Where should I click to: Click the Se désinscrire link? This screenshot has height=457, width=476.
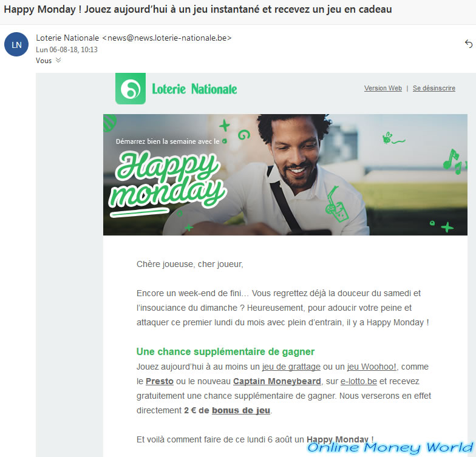(x=433, y=89)
